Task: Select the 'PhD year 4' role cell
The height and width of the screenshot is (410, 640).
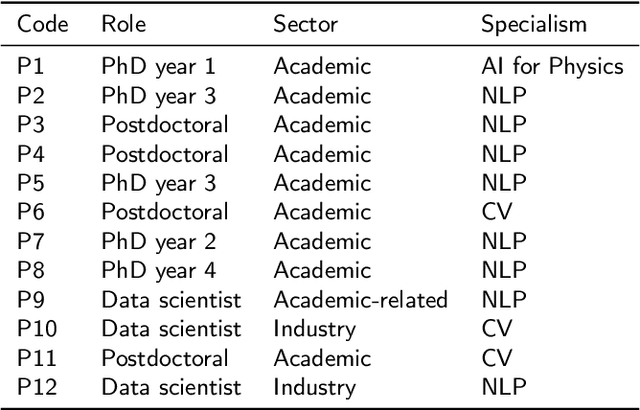Action: click(158, 270)
